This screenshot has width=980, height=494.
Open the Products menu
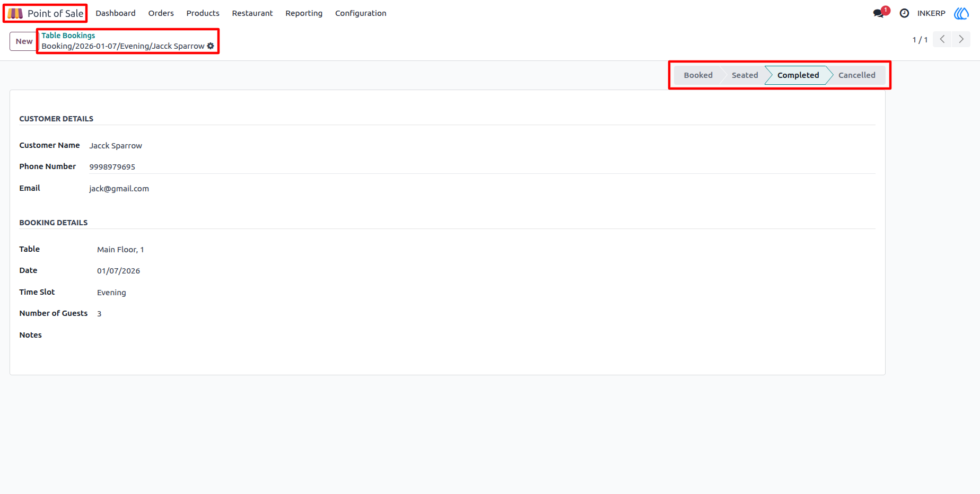pos(203,13)
